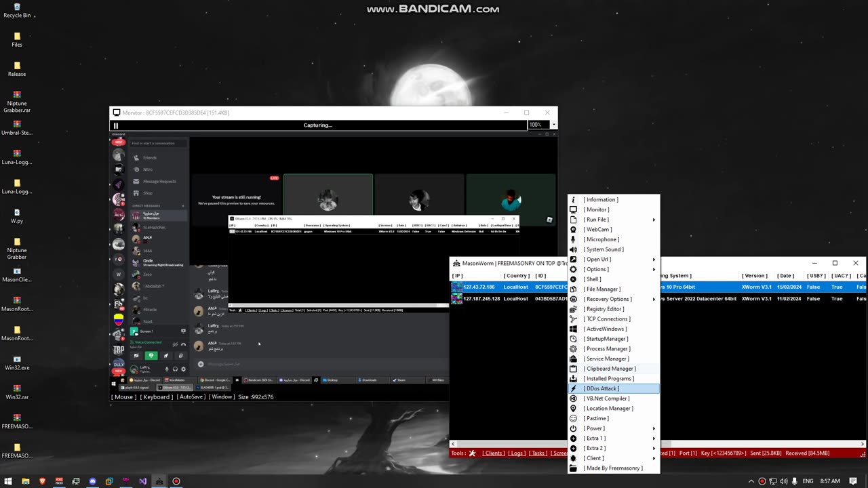Click the ActiveWindows icon
The image size is (868, 488).
(x=573, y=329)
